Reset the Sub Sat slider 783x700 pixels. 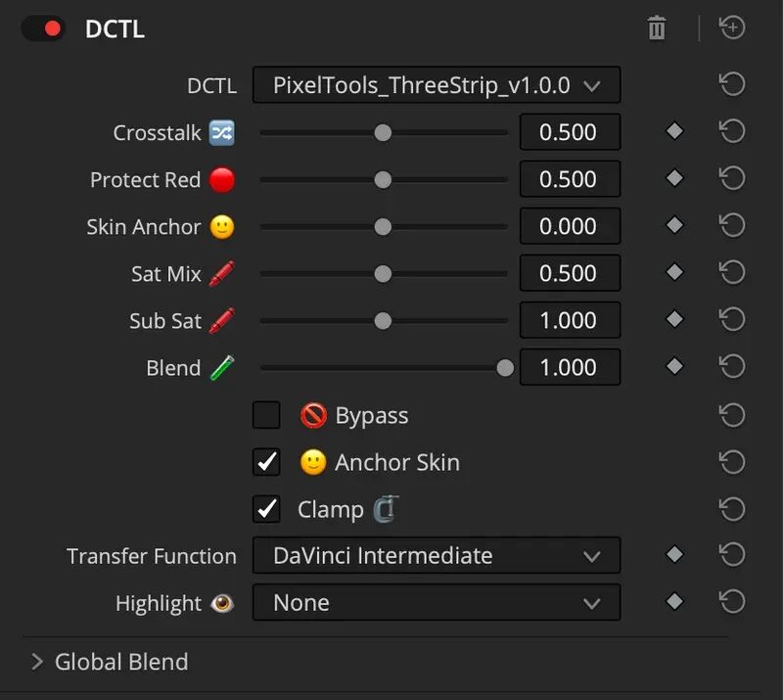pos(732,319)
